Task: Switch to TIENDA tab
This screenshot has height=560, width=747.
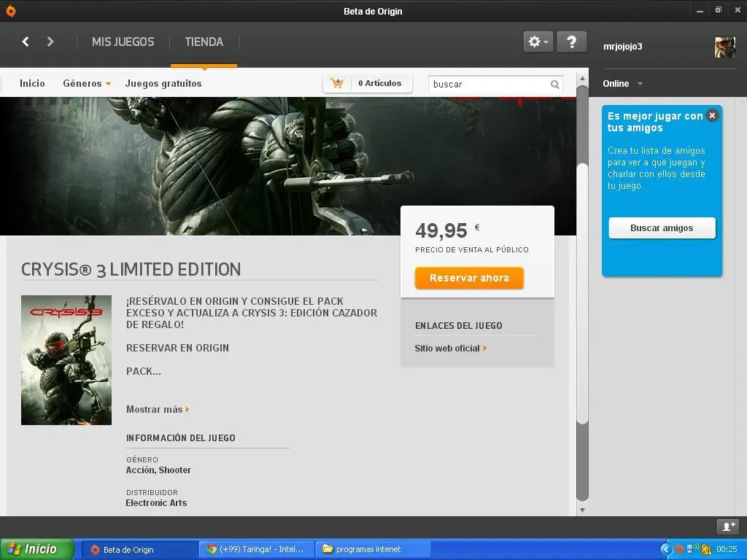Action: pyautogui.click(x=204, y=42)
